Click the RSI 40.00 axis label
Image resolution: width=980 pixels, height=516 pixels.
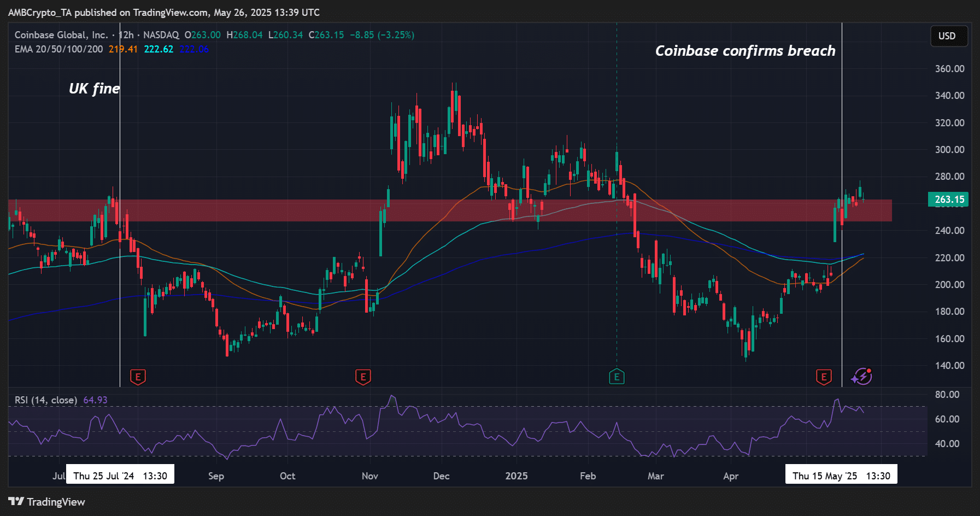[947, 444]
